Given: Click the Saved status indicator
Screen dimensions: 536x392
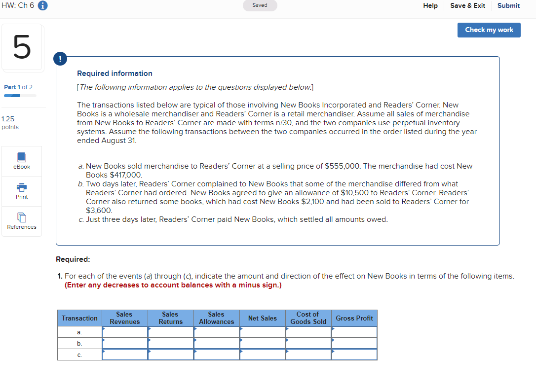Looking at the screenshot, I should 260,5.
